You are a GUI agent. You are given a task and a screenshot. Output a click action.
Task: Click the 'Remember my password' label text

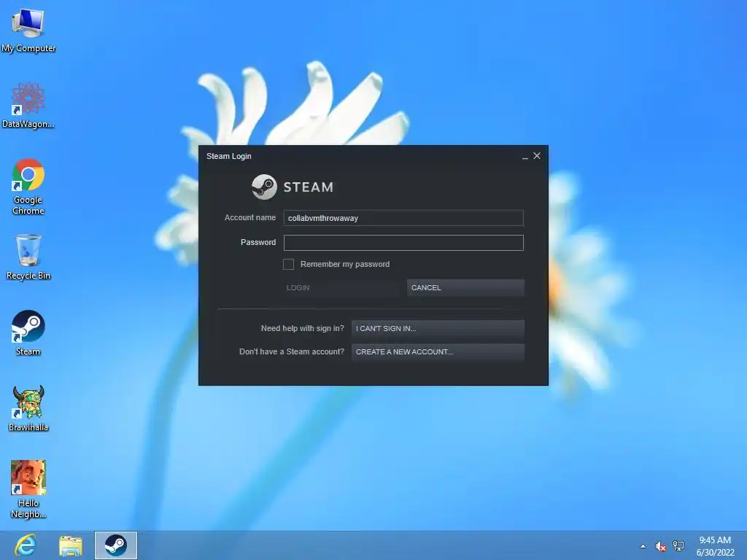point(345,264)
